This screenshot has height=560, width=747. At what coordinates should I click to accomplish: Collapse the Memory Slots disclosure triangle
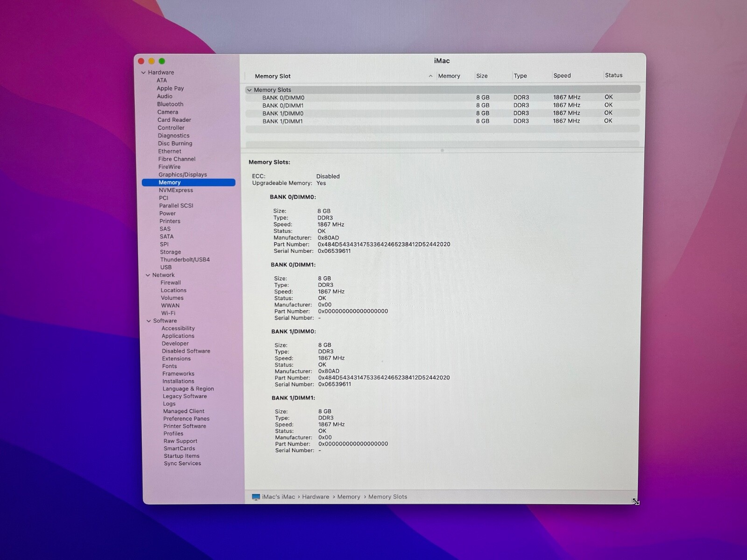(x=249, y=90)
